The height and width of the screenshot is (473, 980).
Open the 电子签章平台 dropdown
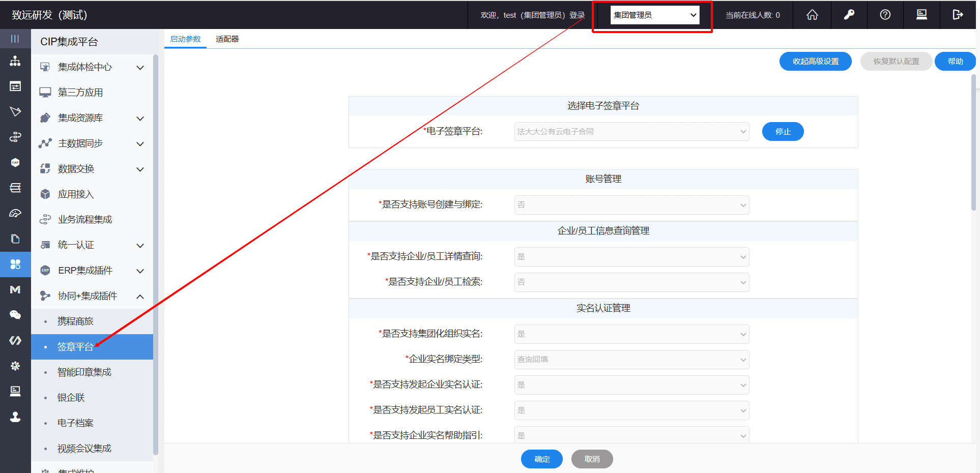[x=631, y=131]
